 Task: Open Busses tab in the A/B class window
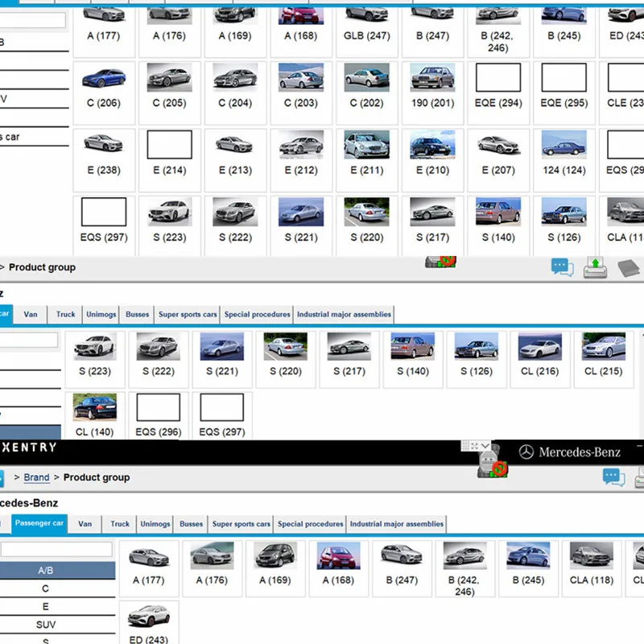click(x=191, y=524)
